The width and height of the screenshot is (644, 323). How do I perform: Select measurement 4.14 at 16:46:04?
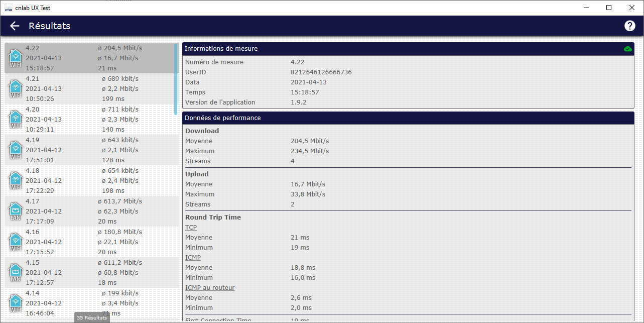[90, 303]
